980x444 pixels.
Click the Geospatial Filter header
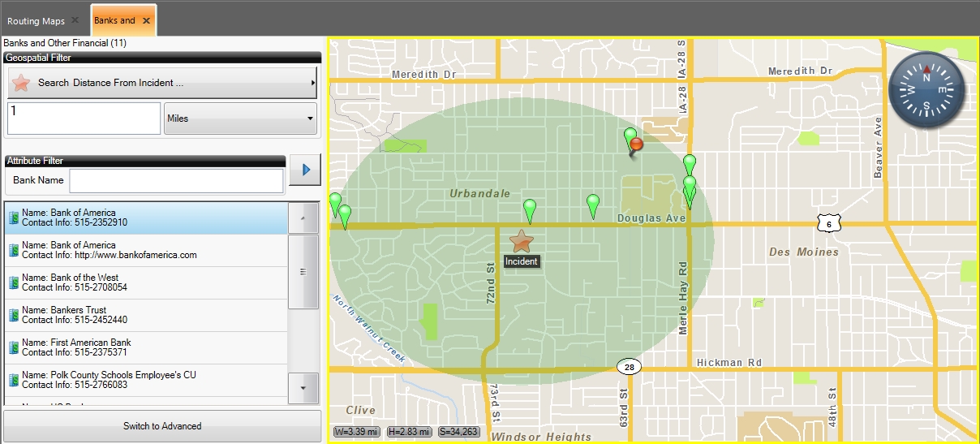pos(162,58)
